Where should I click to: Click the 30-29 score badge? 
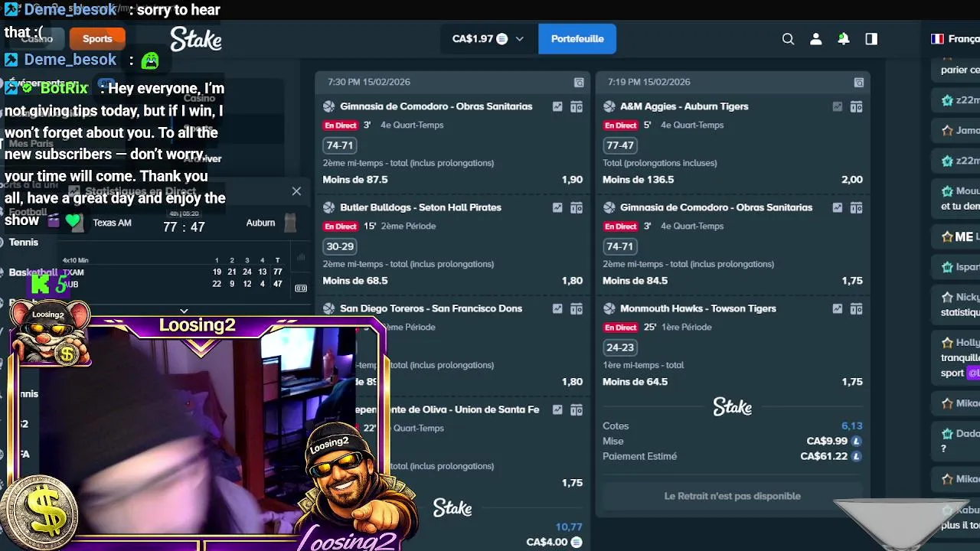(340, 246)
